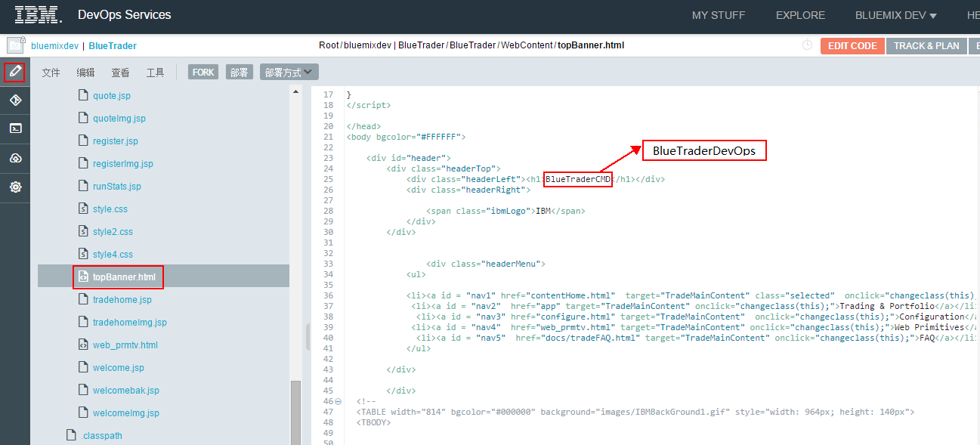This screenshot has height=445, width=980.
Task: Open the 工具 menu
Action: pos(155,73)
